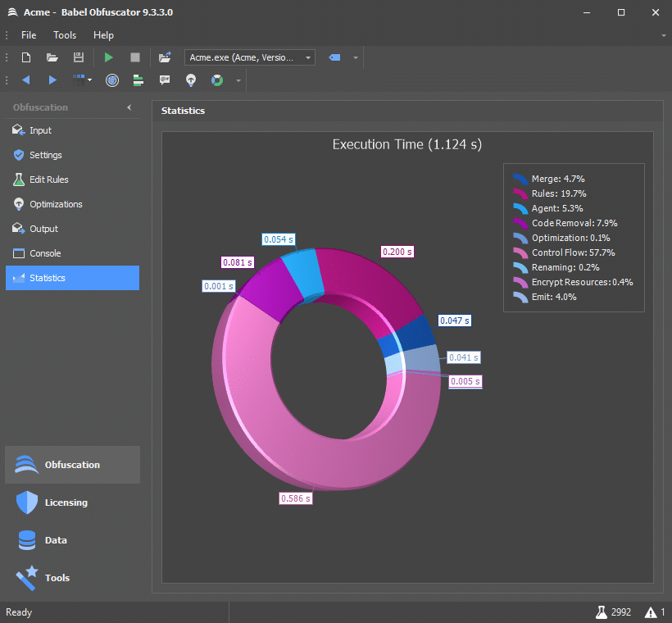
Task: Go to the Input page
Action: point(72,130)
